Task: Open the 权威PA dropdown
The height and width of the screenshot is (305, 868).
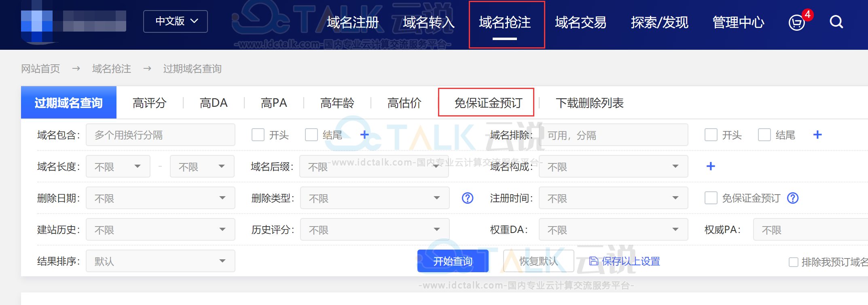Action: (x=811, y=229)
